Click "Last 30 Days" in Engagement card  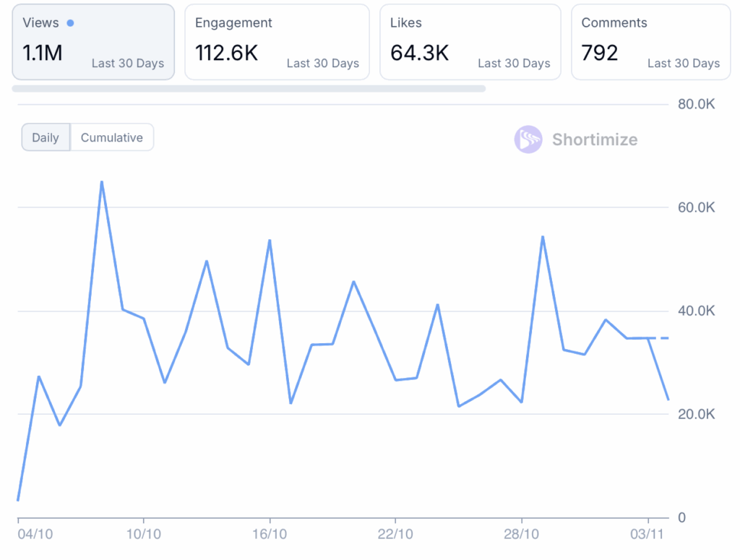pyautogui.click(x=323, y=64)
